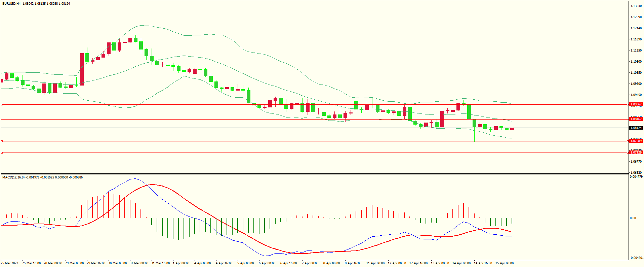
Task: Click the MACD(12,26,9) indicator label
Action: click(x=13, y=177)
